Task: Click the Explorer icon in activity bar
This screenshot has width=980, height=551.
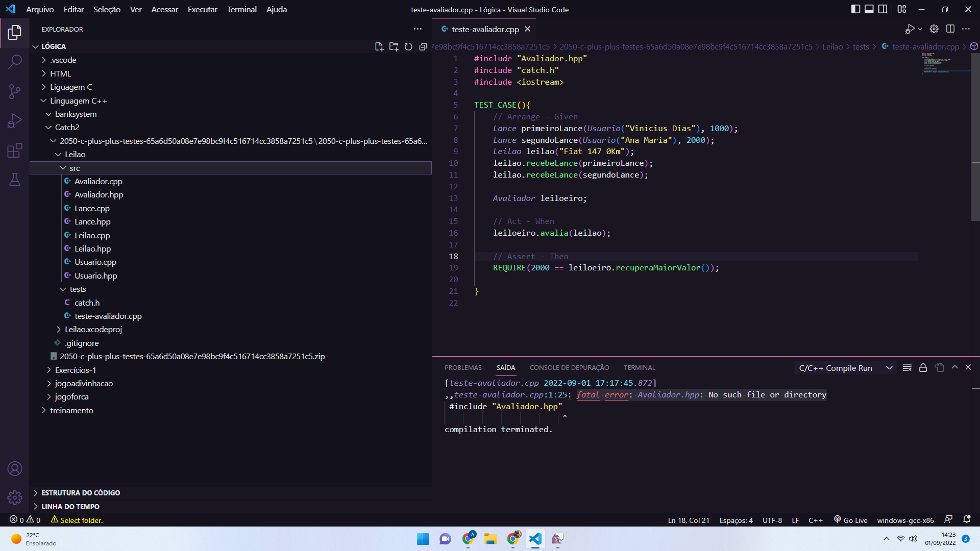Action: coord(15,32)
